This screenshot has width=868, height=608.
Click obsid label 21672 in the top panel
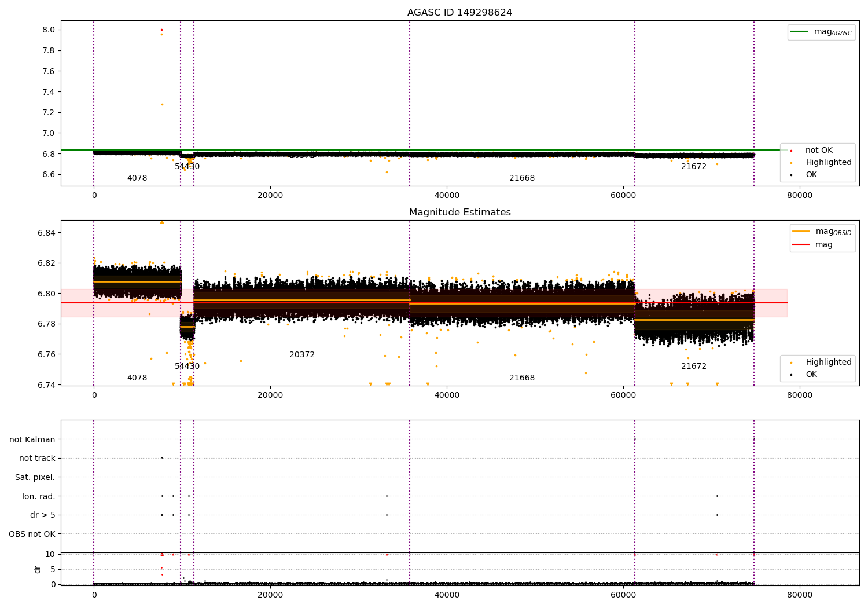694,167
